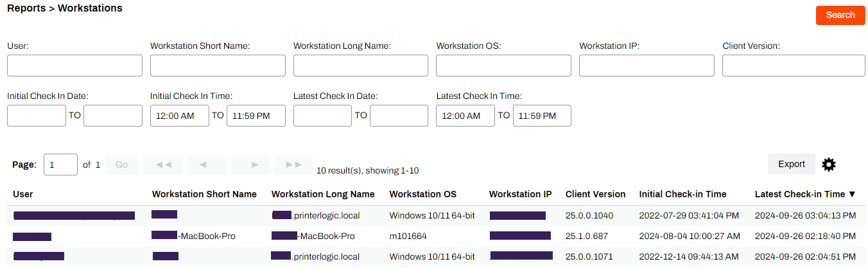The width and height of the screenshot is (868, 268).
Task: Focus the User filter field
Action: 74,66
